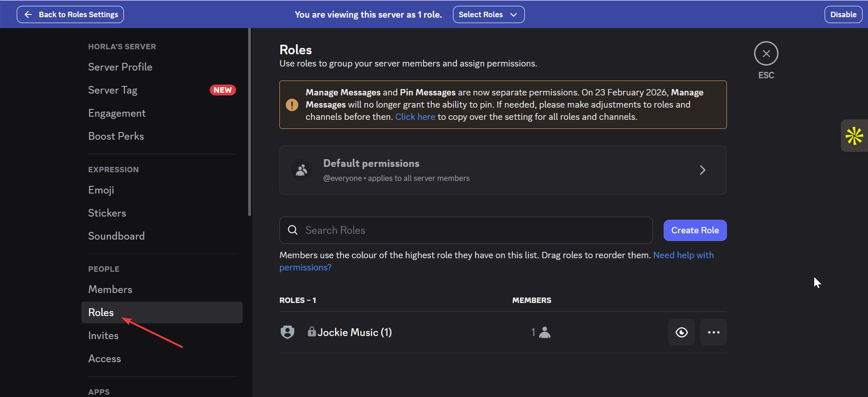Select Emoji in the sidebar
Viewport: 868px width, 397px height.
101,190
